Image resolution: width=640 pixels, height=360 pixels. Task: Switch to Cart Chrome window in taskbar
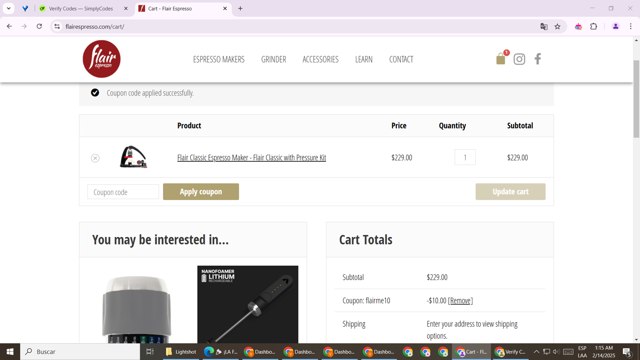click(471, 351)
